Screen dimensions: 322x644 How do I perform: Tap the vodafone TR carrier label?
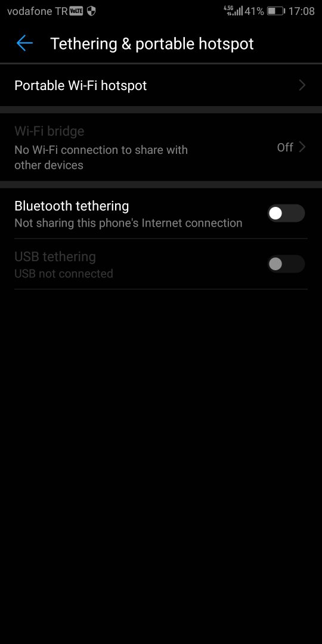tap(38, 11)
